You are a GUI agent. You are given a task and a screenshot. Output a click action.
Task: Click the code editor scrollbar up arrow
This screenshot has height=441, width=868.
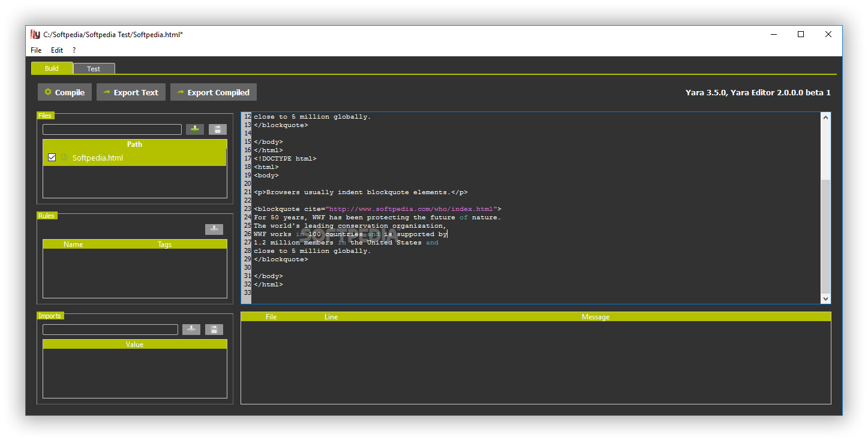[826, 117]
